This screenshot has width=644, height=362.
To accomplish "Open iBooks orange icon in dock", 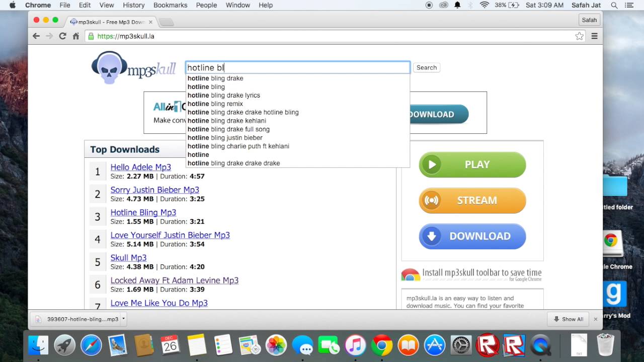I will 408,345.
